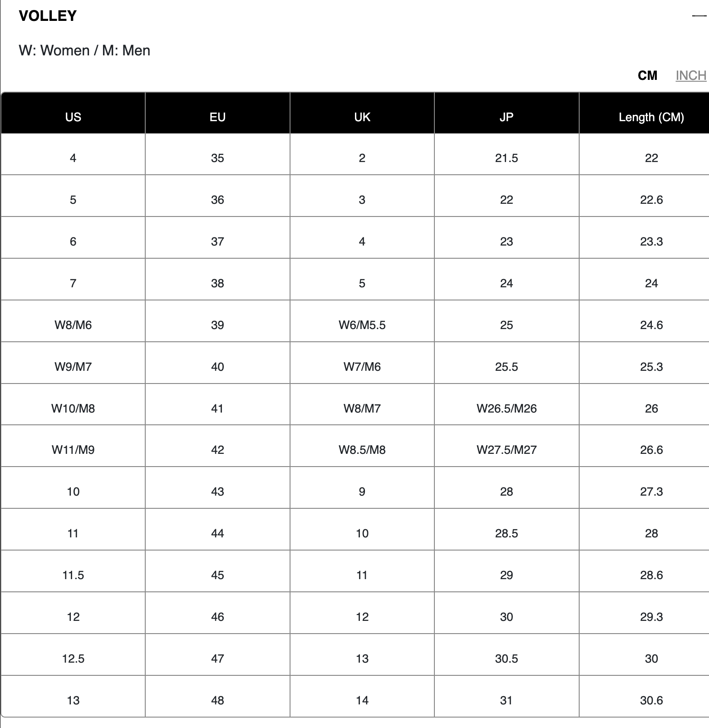709x728 pixels.
Task: Switch size chart units to INCH
Action: (x=690, y=75)
